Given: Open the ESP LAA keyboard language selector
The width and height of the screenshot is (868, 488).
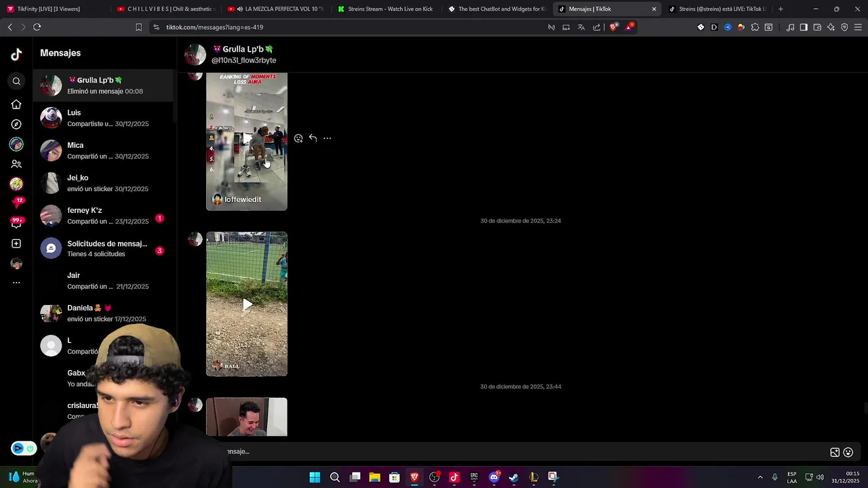Looking at the screenshot, I should pos(792,477).
